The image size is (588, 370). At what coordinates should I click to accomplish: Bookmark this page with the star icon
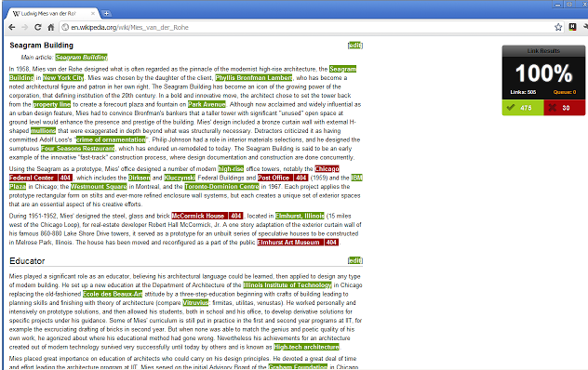pos(558,27)
